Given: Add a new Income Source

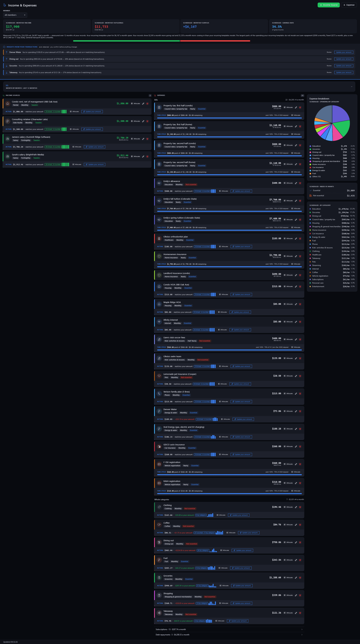Looking at the screenshot, I should tap(329, 5).
